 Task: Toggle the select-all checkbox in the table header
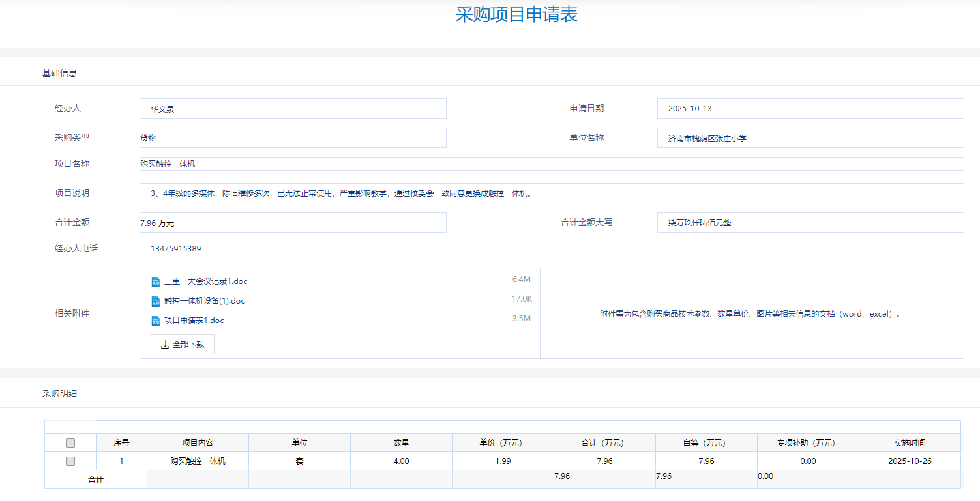click(70, 442)
